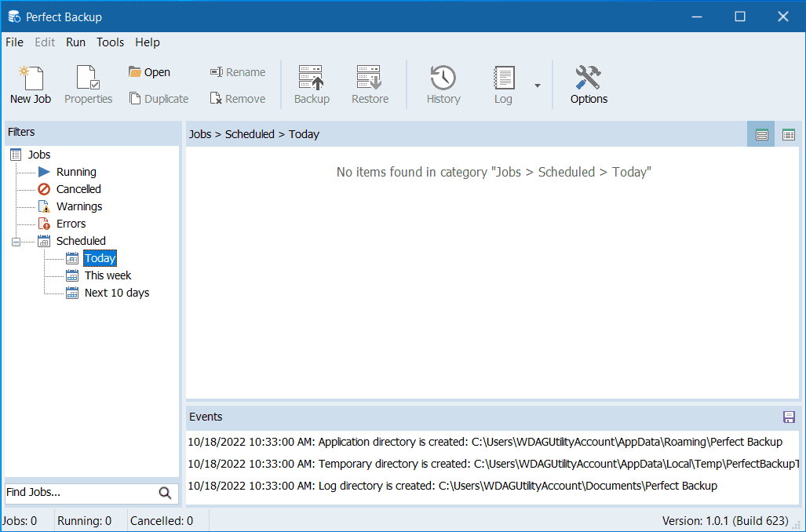The width and height of the screenshot is (806, 532).
Task: Switch to detailed list view icon
Action: [788, 135]
